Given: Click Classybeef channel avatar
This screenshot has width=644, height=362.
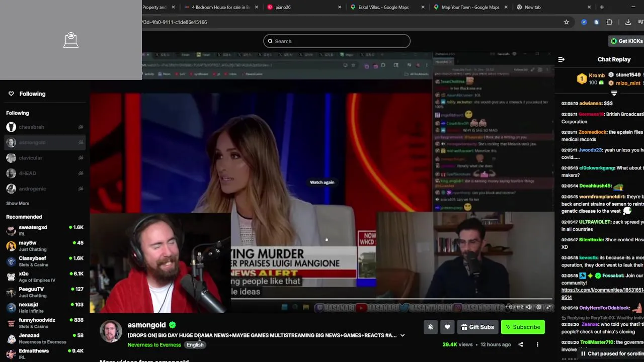Looking at the screenshot, I should [x=11, y=261].
